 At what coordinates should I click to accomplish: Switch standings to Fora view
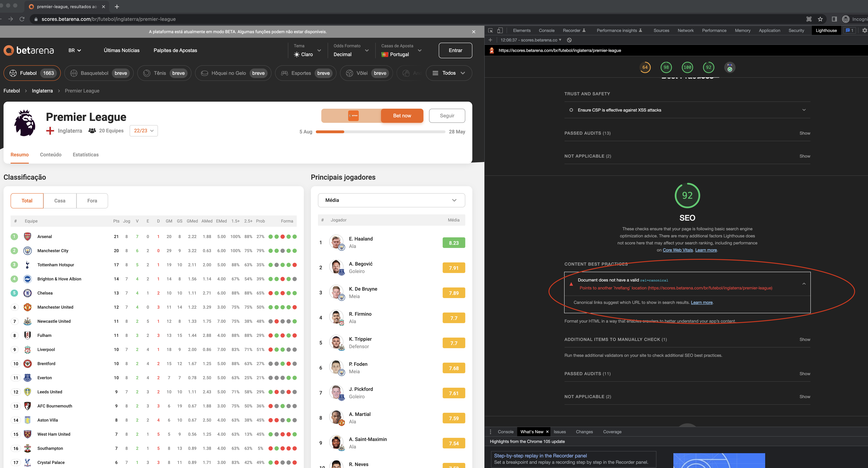92,200
